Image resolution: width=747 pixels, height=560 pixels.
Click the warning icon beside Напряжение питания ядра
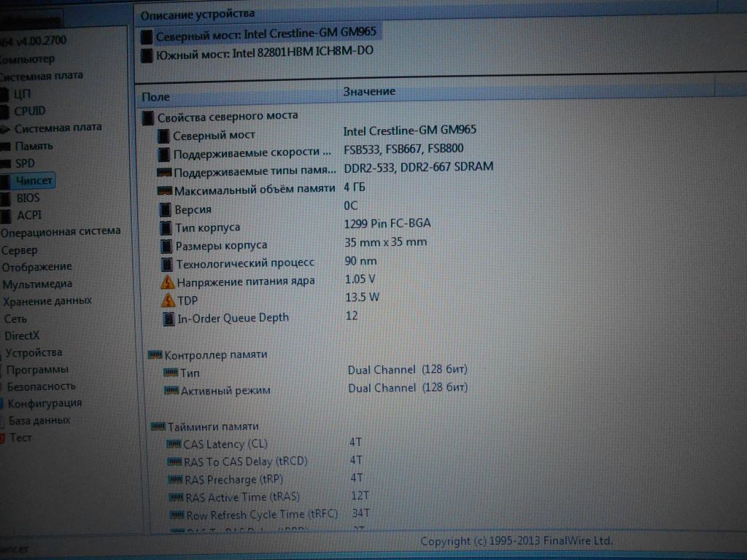point(167,282)
